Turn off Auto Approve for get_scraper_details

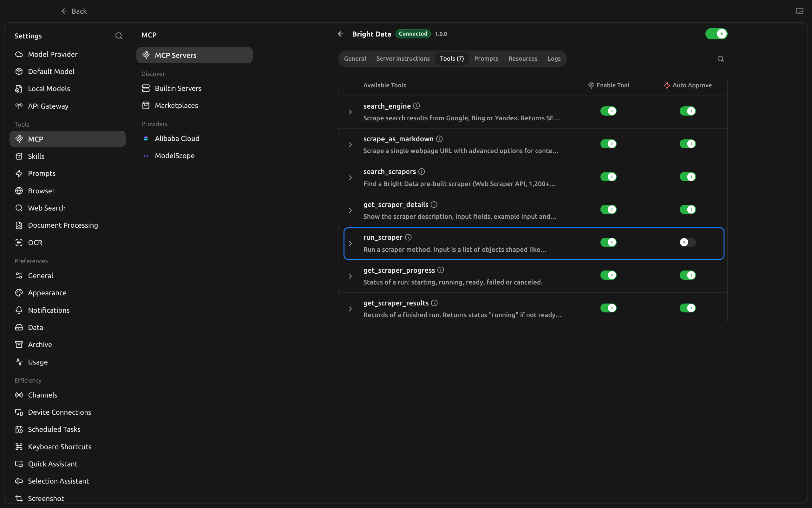(x=688, y=209)
